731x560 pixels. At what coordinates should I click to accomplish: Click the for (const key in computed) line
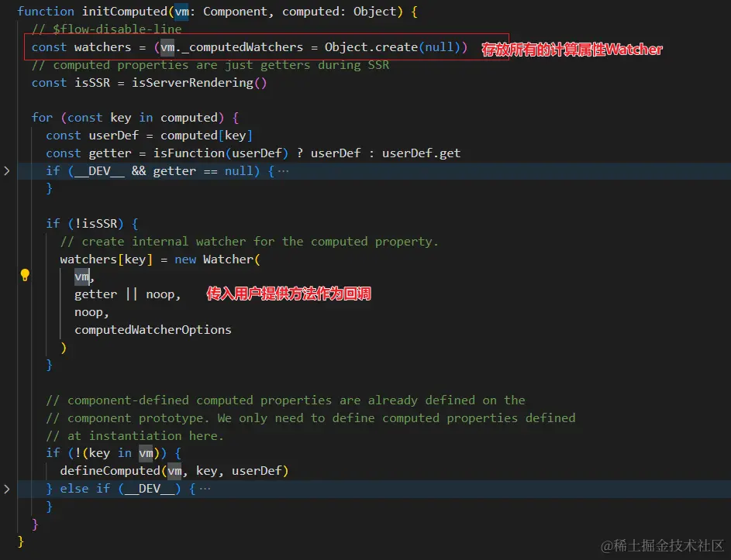click(135, 118)
